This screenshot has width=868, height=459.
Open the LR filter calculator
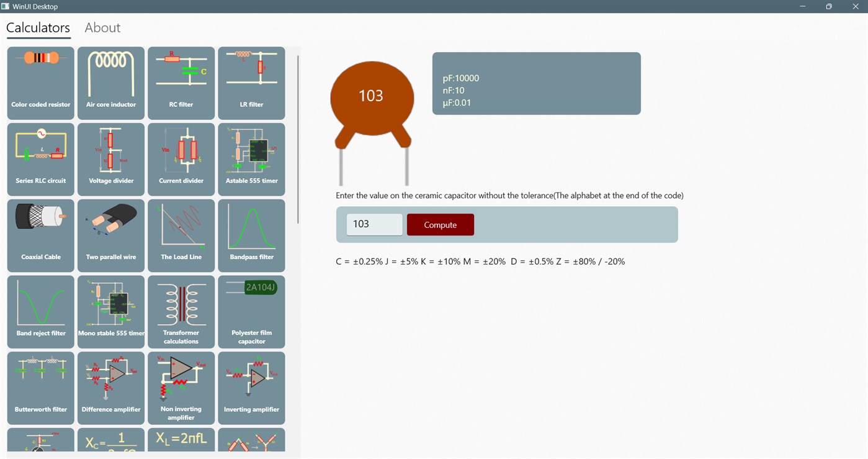click(x=251, y=83)
